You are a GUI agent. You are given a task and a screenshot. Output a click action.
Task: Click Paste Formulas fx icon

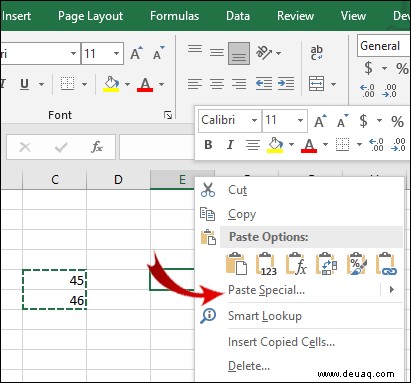coord(296,264)
